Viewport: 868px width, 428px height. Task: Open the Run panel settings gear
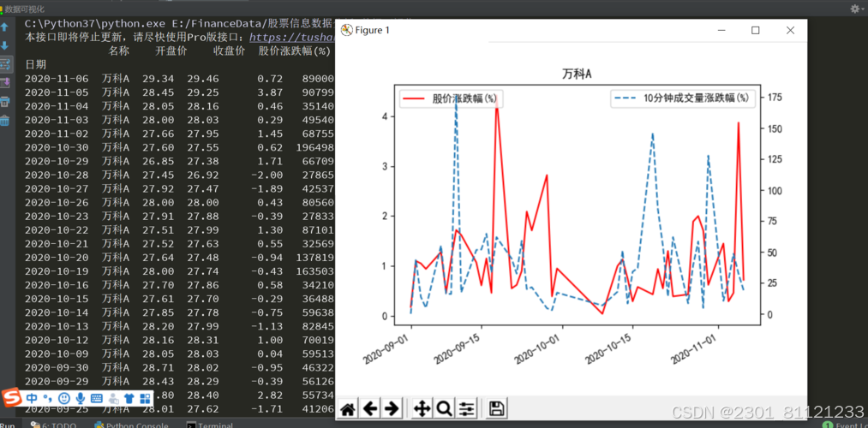pyautogui.click(x=855, y=9)
